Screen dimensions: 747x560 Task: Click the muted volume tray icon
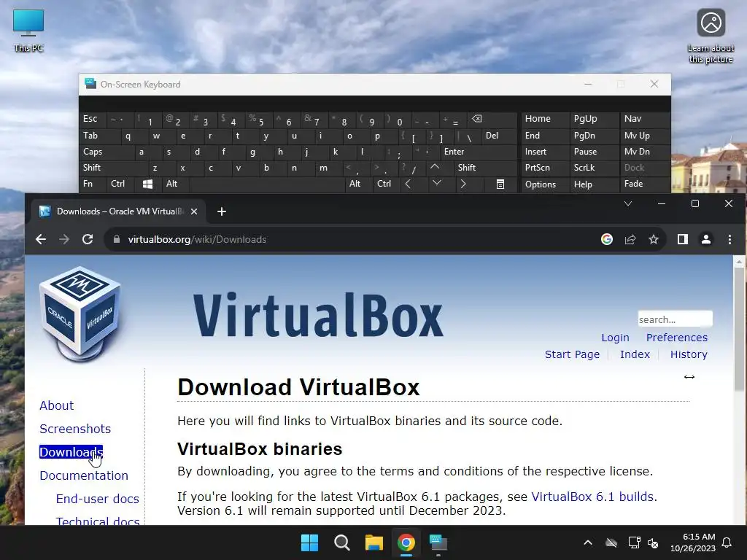tap(653, 542)
